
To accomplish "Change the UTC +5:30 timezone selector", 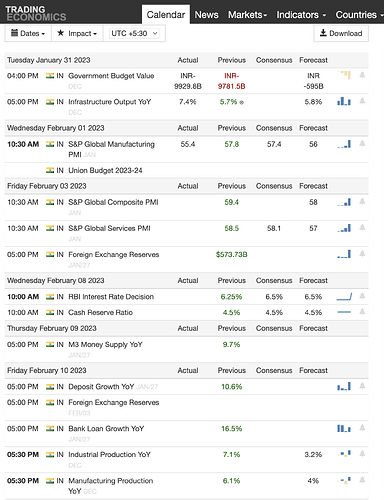I will click(x=134, y=33).
